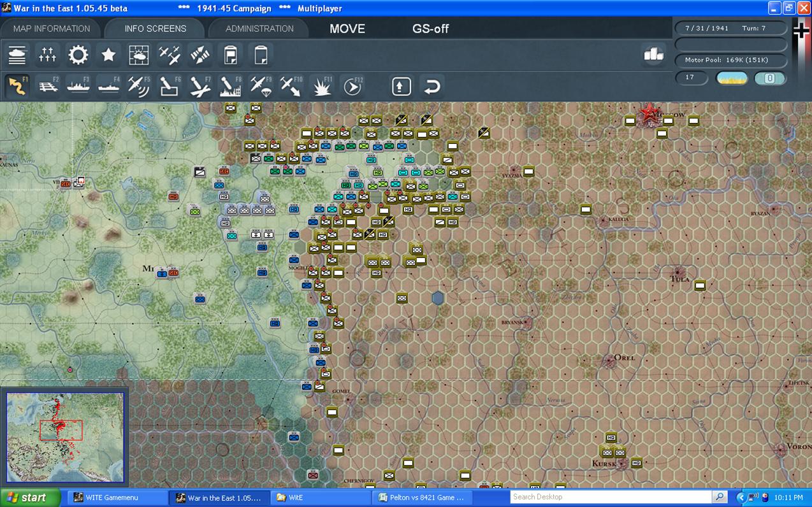Open the podium ranking icon
The height and width of the screenshot is (507, 812).
pyautogui.click(x=654, y=55)
